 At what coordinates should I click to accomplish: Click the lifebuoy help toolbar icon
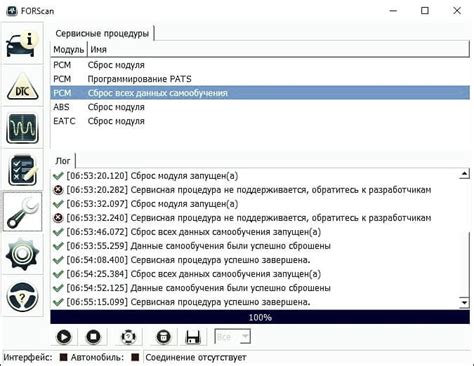point(128,337)
